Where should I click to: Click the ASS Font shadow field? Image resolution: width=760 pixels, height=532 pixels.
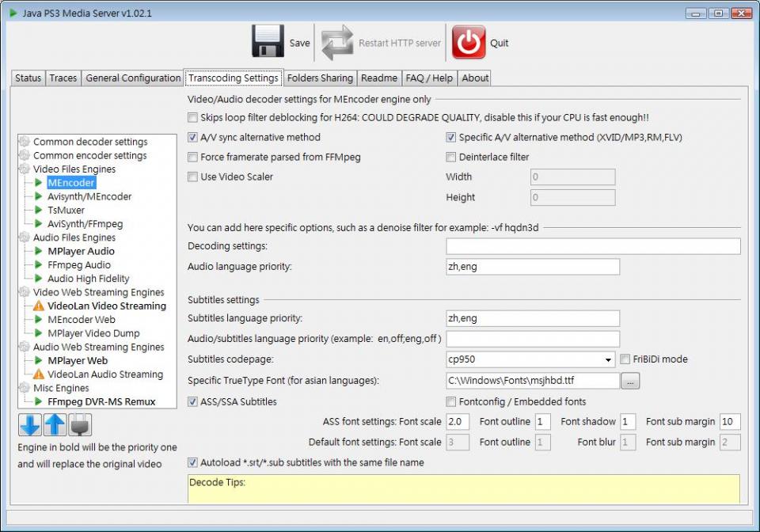(x=628, y=421)
